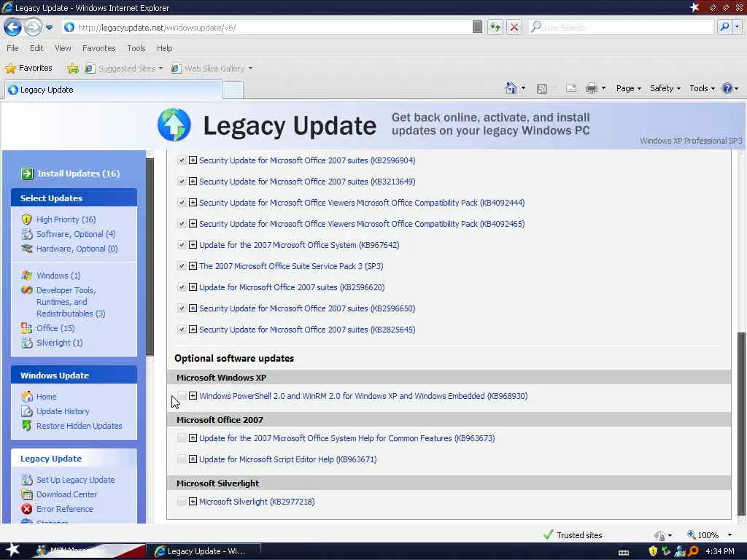The width and height of the screenshot is (747, 560).
Task: Click the Silverlight category icon
Action: point(27,343)
